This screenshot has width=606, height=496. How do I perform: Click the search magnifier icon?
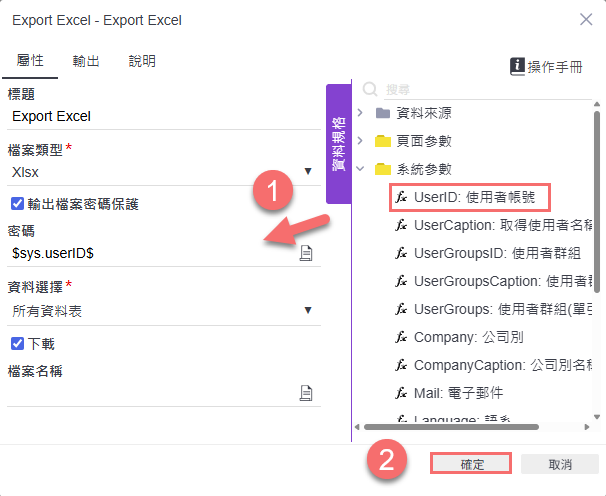click(370, 89)
